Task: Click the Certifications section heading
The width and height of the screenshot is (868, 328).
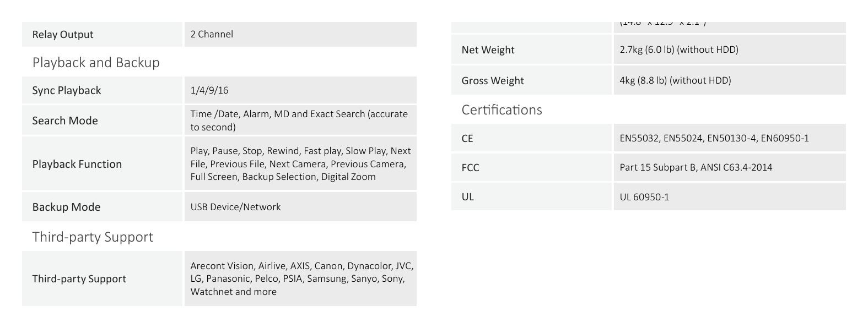Action: 502,110
